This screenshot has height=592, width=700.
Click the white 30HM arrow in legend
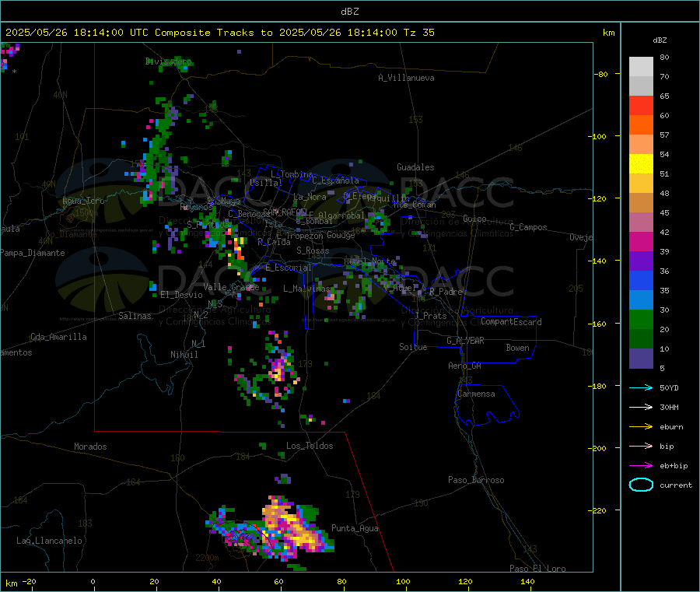click(x=641, y=407)
